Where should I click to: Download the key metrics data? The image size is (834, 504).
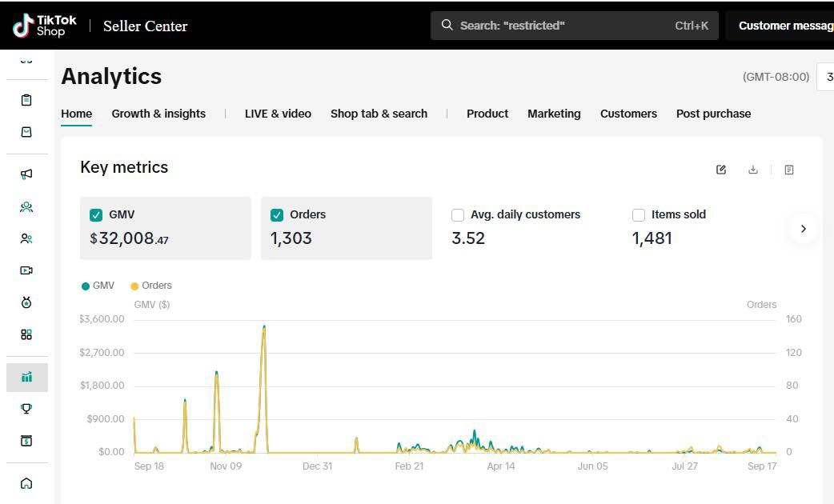pos(753,170)
